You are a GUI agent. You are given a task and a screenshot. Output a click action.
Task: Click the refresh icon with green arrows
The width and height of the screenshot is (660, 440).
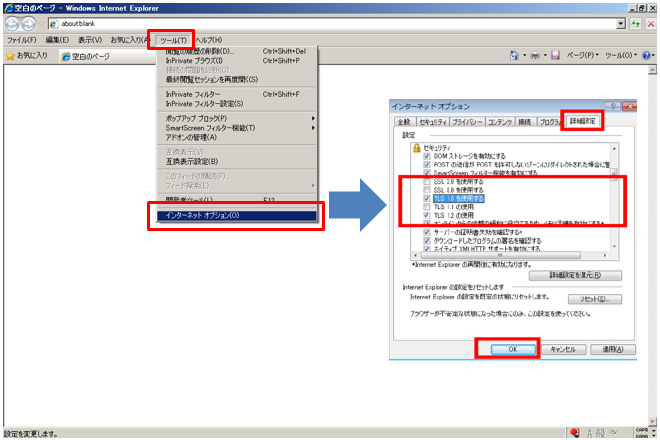pos(636,24)
